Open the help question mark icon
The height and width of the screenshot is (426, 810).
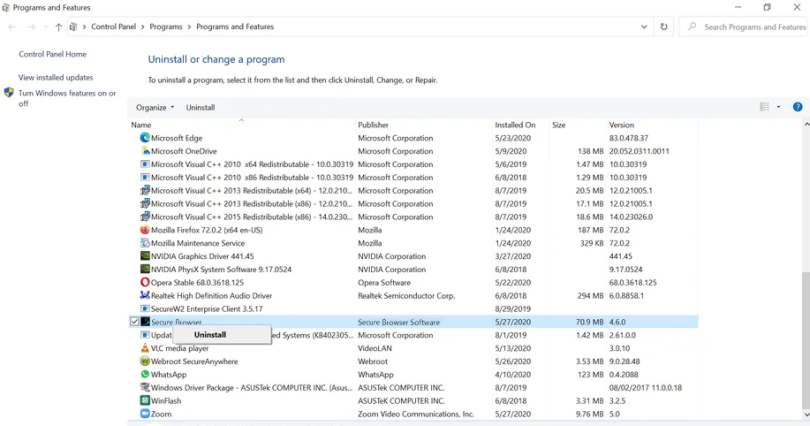tap(798, 107)
